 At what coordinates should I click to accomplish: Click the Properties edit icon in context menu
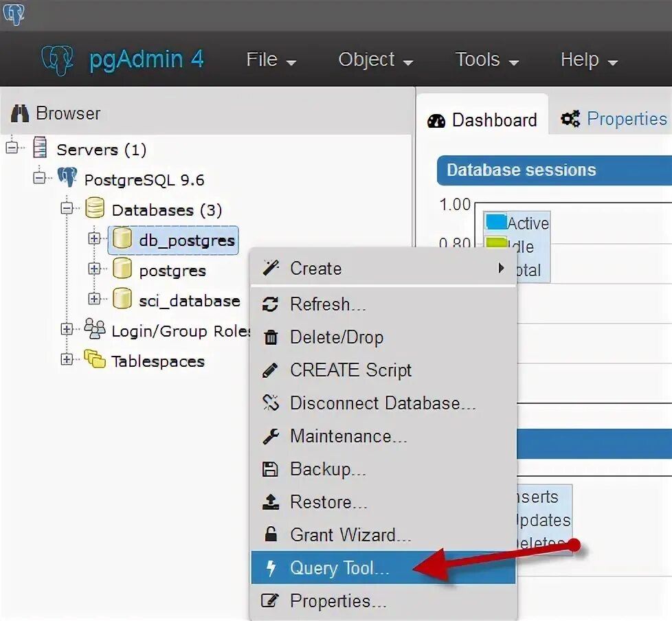tap(270, 600)
